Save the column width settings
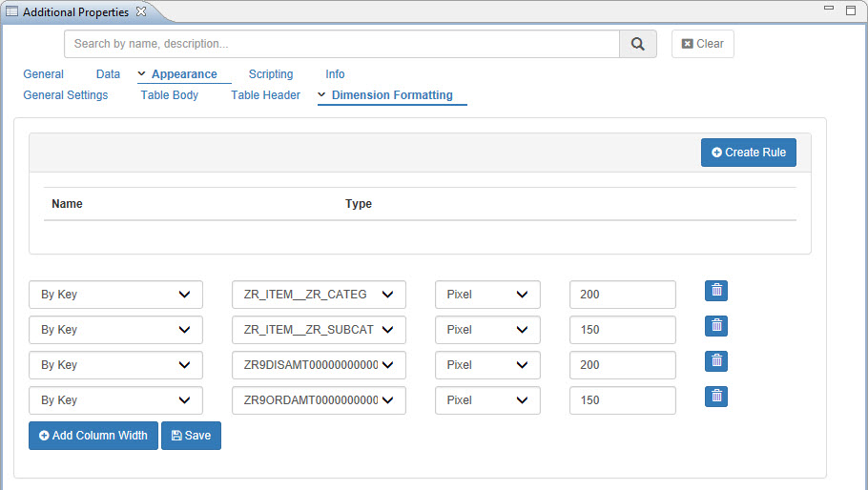Viewport: 868px width, 490px height. click(x=191, y=436)
